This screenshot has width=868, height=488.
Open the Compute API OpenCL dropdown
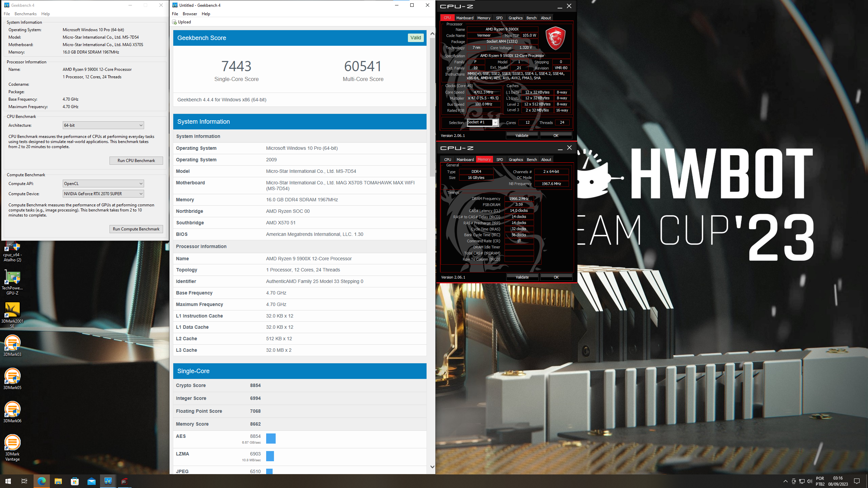click(103, 184)
